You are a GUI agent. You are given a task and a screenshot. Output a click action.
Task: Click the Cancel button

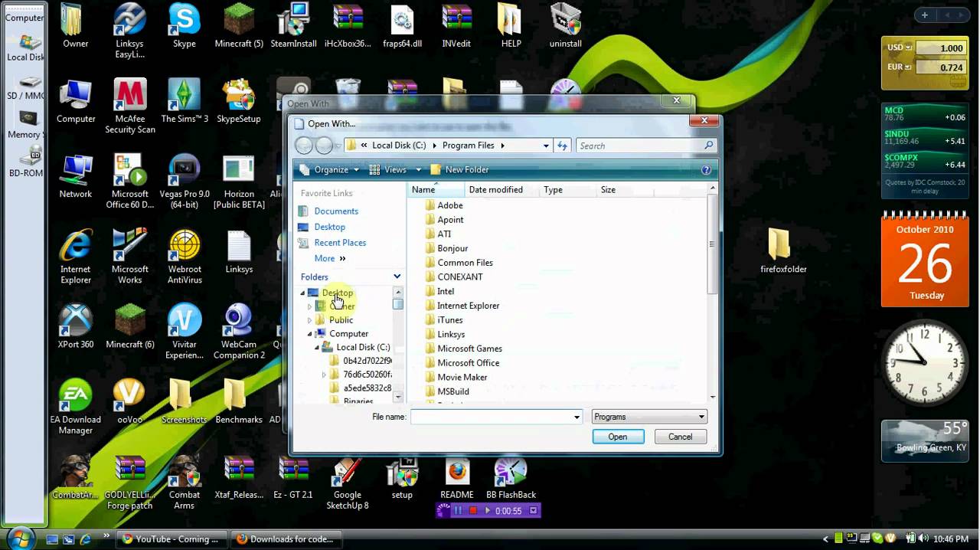680,437
